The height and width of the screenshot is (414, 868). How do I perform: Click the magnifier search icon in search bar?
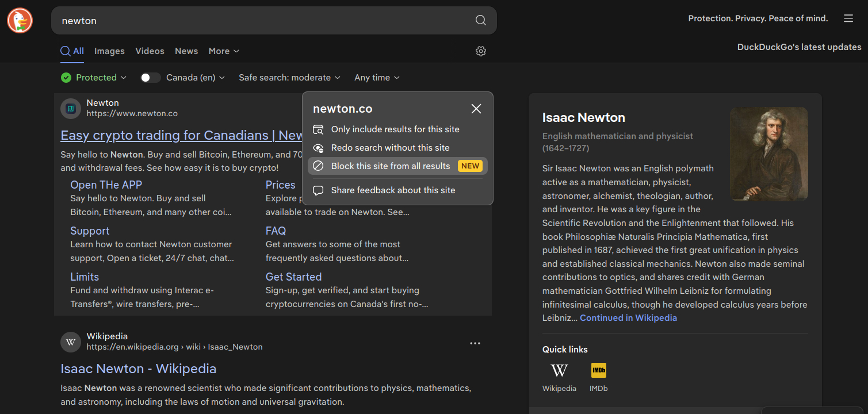point(480,21)
